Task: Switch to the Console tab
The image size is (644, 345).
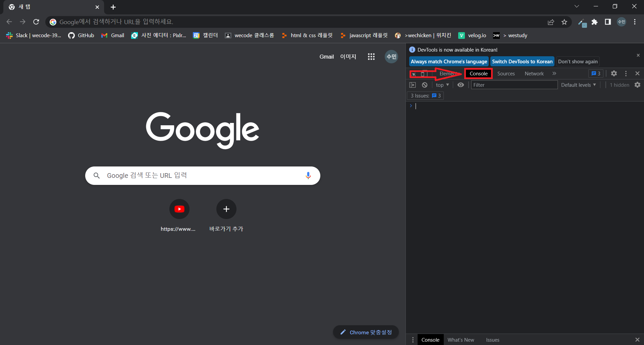Action: pyautogui.click(x=478, y=74)
